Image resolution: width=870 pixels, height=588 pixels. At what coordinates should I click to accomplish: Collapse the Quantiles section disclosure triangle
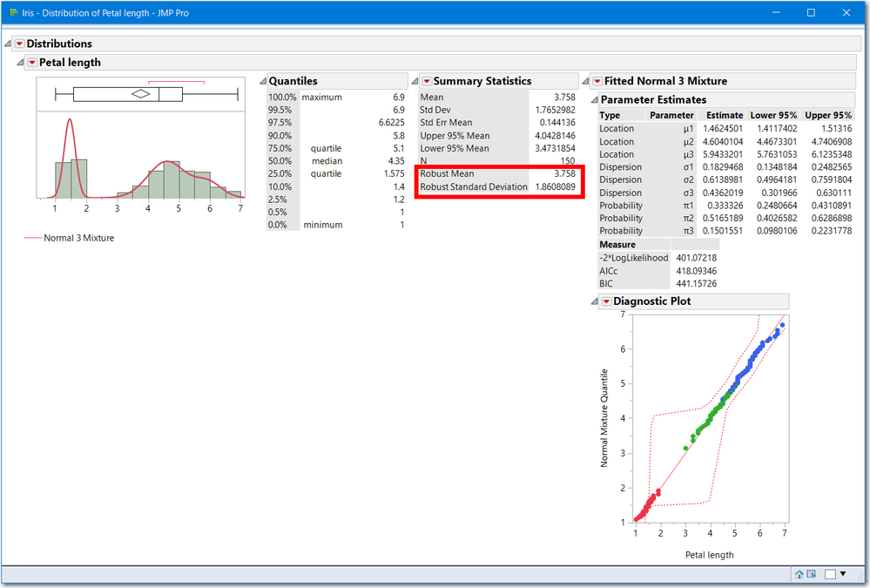262,81
